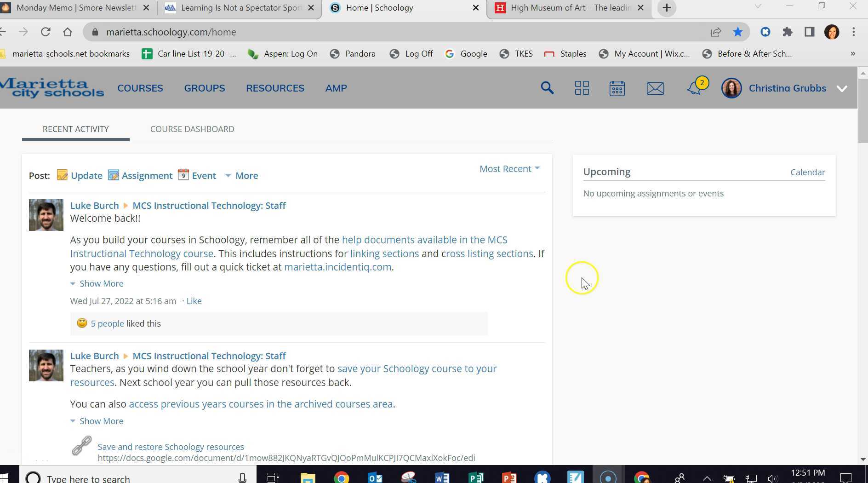Open the marietta.incidentiq.com link

point(337,267)
